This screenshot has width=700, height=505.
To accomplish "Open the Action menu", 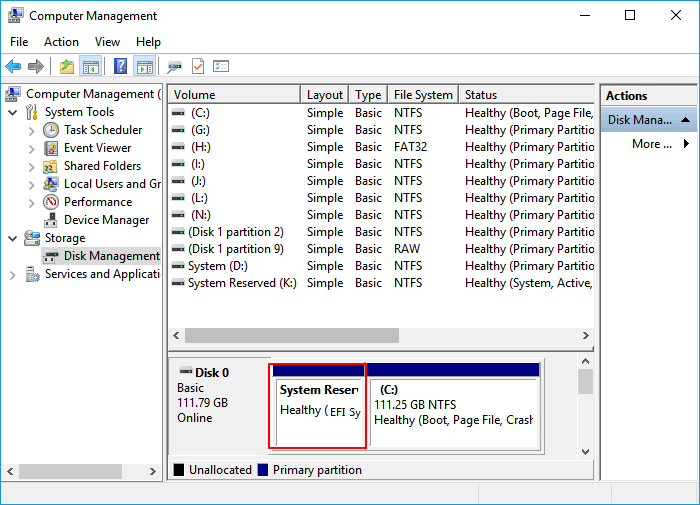I will point(61,42).
